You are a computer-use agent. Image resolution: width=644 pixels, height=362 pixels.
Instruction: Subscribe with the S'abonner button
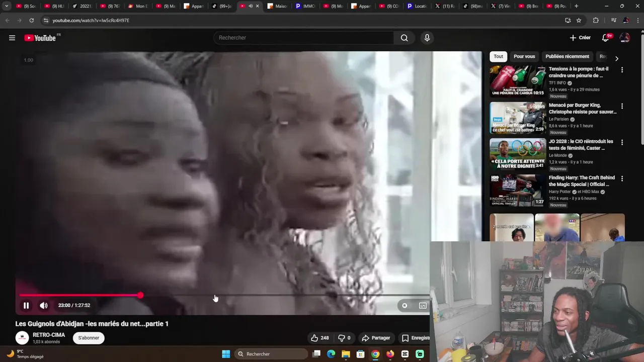point(89,338)
